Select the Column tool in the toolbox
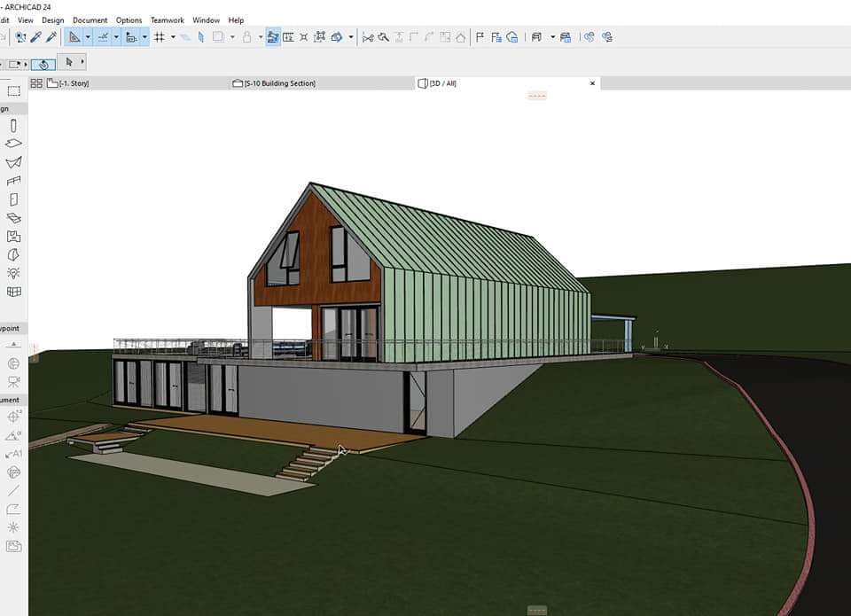Image resolution: width=851 pixels, height=616 pixels. (13, 125)
